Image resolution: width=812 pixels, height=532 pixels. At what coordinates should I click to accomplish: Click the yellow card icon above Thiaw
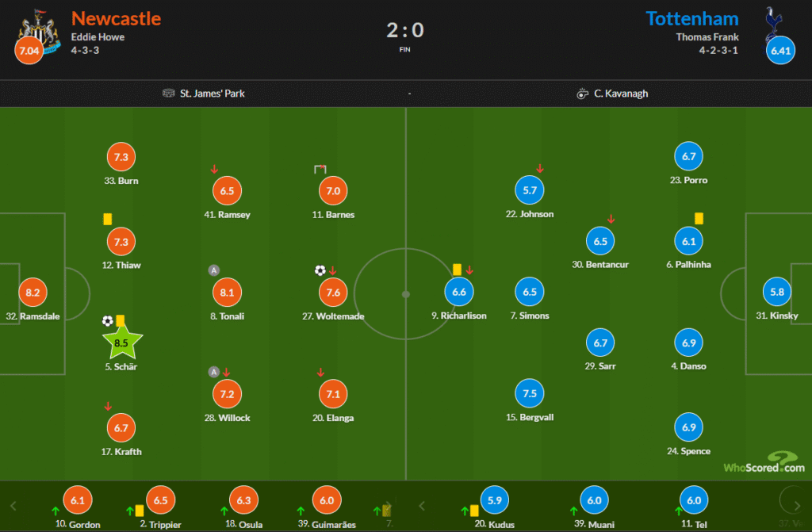107,219
